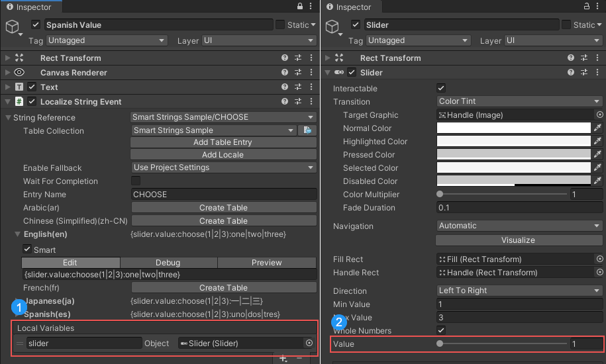The height and width of the screenshot is (364, 606).
Task: Open more options menu for Text component
Action: pos(310,87)
